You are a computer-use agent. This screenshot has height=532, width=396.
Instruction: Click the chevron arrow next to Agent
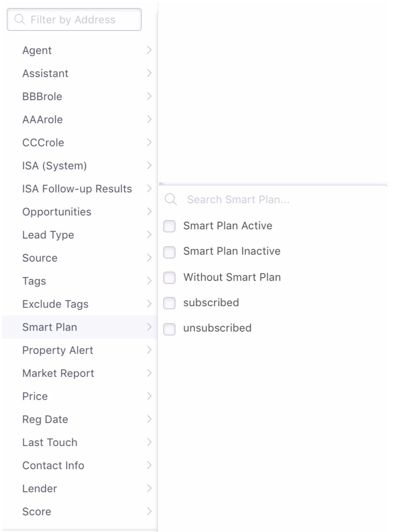(149, 50)
